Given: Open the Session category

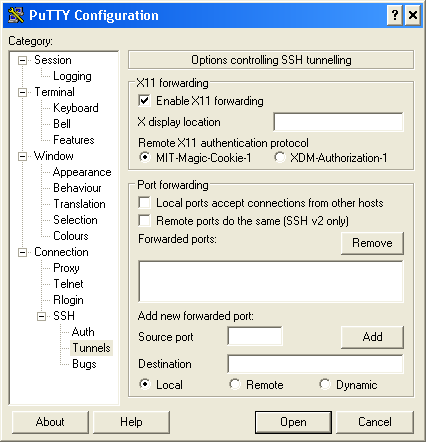Looking at the screenshot, I should [x=53, y=60].
